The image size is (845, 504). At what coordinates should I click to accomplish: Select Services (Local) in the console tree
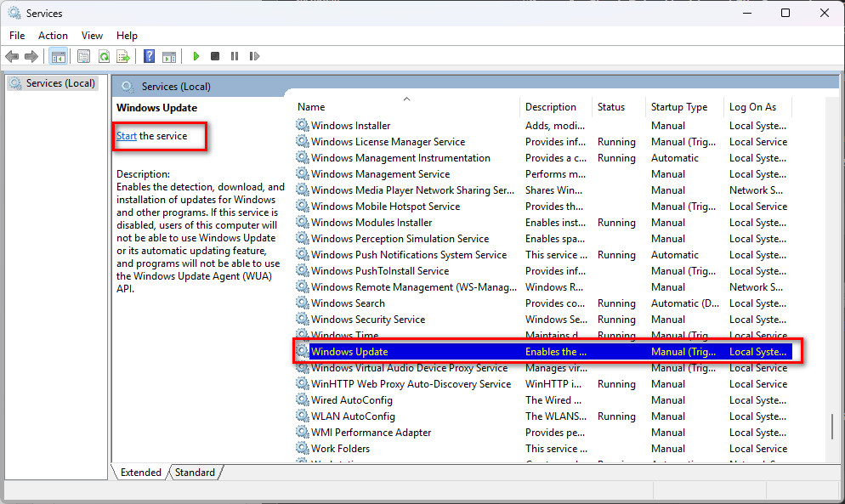(60, 83)
